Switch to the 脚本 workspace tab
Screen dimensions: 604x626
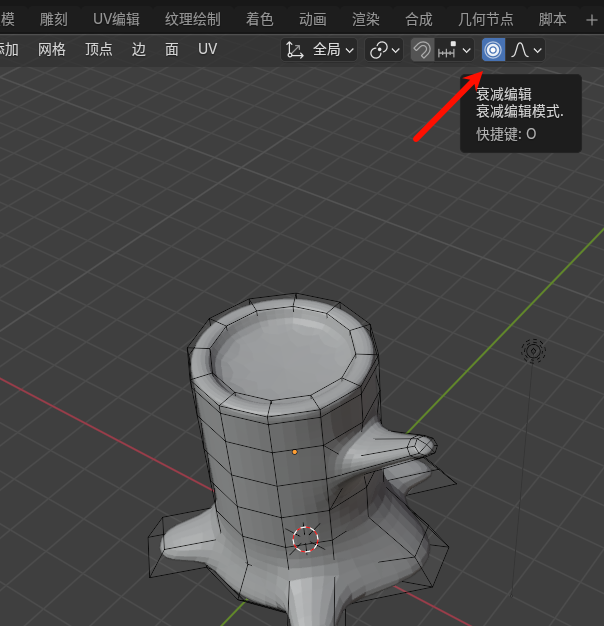(552, 19)
